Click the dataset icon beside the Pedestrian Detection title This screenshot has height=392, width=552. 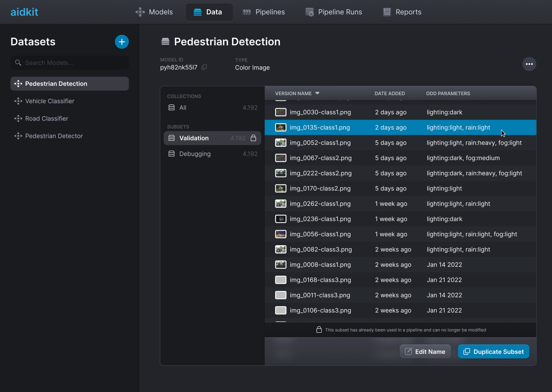[165, 42]
